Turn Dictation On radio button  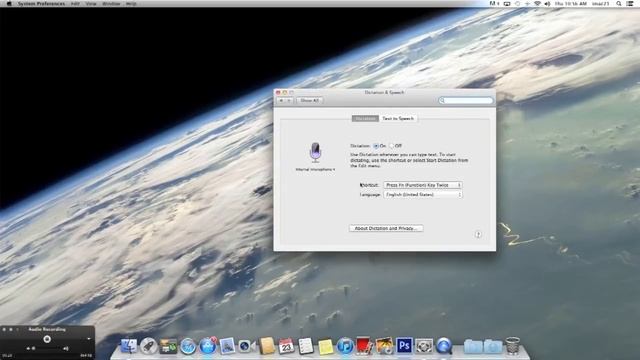pyautogui.click(x=376, y=146)
